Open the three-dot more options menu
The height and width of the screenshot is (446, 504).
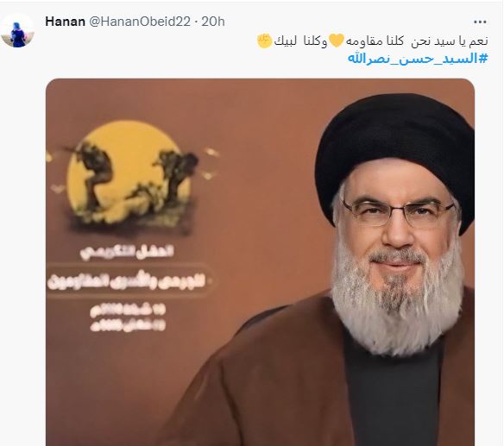pos(480,22)
